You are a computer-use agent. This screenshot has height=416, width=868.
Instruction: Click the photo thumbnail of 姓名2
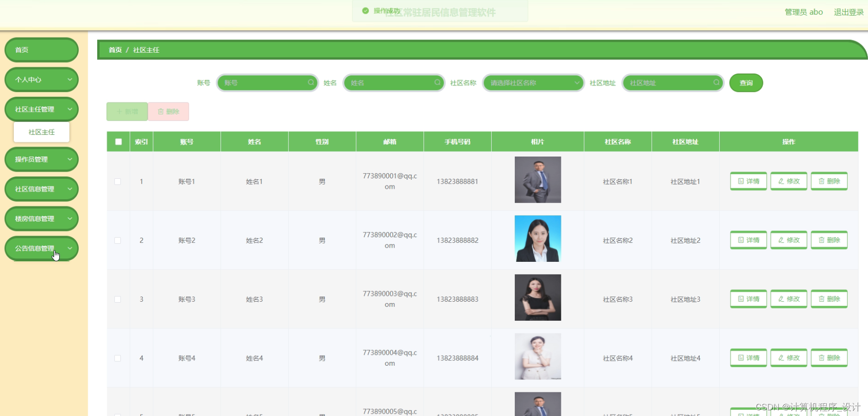pyautogui.click(x=538, y=239)
